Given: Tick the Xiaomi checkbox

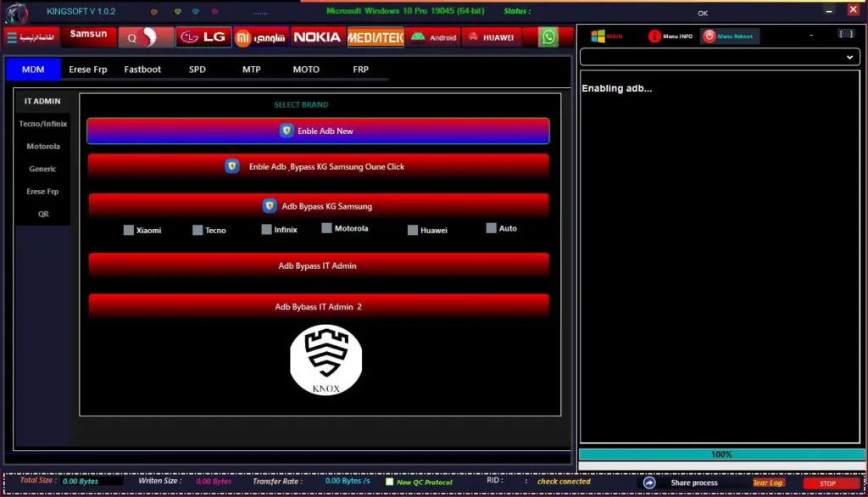Looking at the screenshot, I should click(x=129, y=230).
